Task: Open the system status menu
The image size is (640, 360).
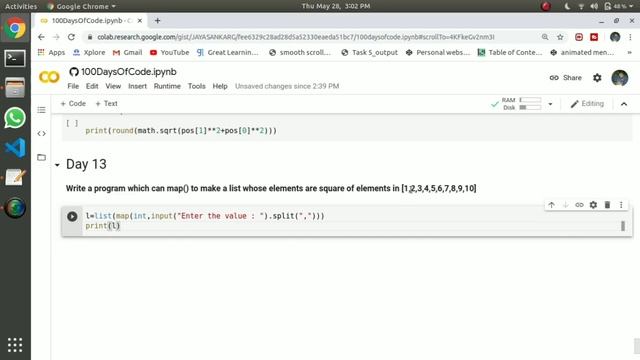Action: (599, 6)
